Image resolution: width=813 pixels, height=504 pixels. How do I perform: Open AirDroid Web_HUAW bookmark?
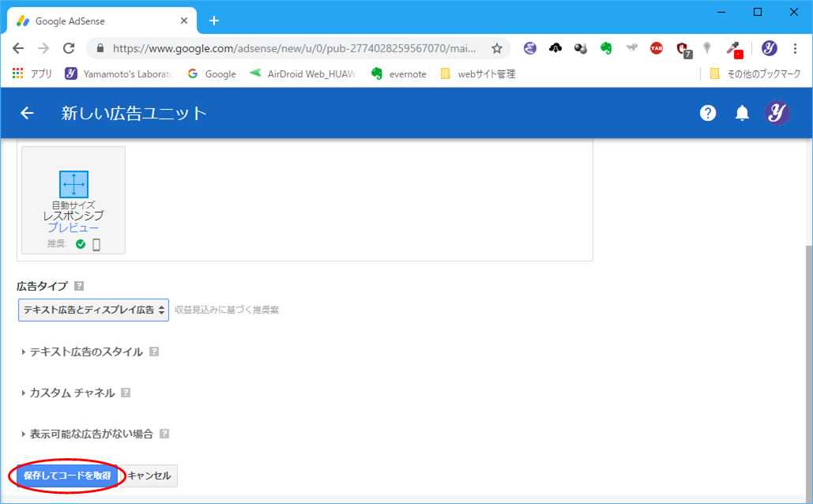point(303,73)
